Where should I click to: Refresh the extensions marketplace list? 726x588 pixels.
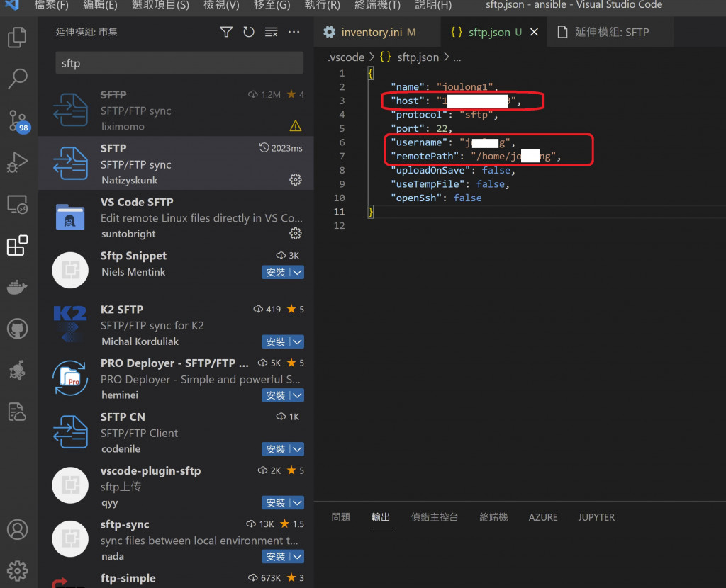pos(249,32)
